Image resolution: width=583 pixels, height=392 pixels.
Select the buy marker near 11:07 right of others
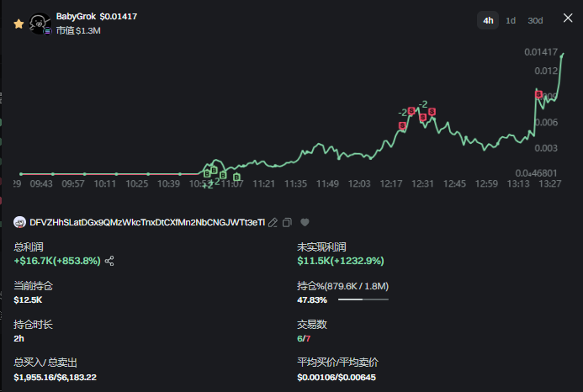[x=236, y=177]
